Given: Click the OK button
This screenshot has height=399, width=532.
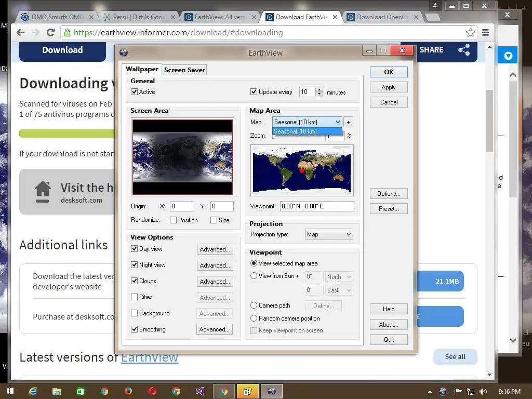Looking at the screenshot, I should 389,72.
